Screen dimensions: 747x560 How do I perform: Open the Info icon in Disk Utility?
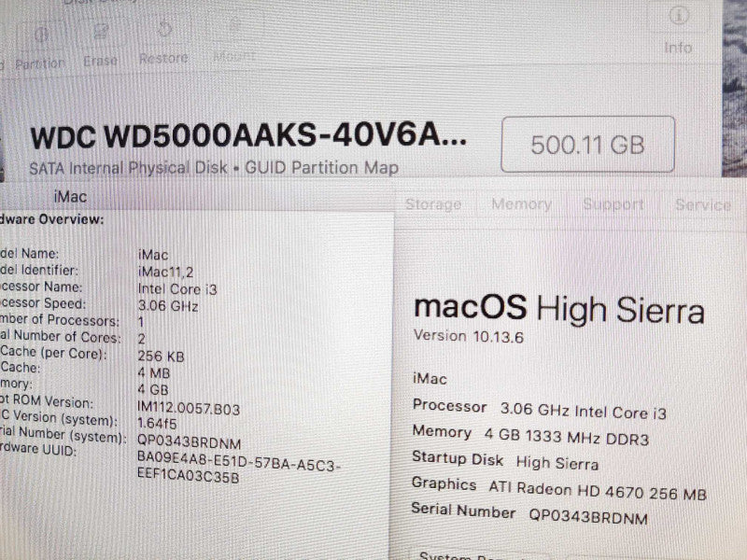[x=679, y=17]
